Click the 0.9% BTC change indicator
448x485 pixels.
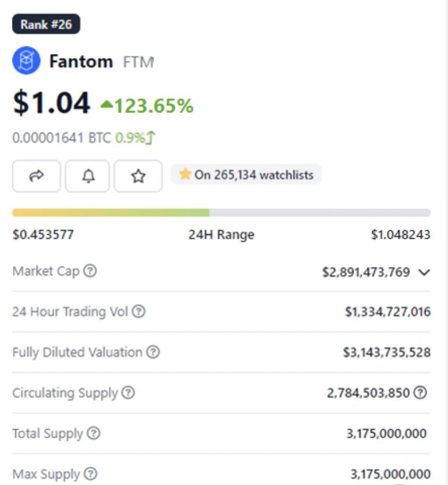point(136,137)
